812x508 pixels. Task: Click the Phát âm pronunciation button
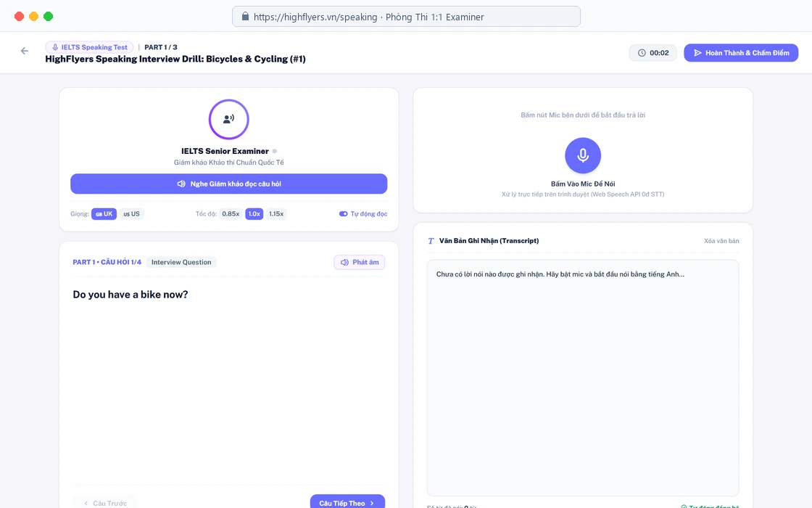[360, 262]
